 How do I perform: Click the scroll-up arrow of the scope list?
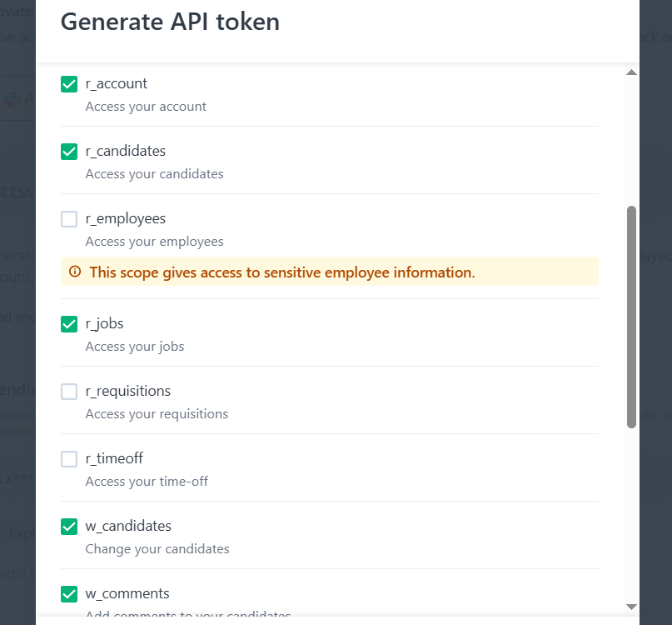(631, 72)
